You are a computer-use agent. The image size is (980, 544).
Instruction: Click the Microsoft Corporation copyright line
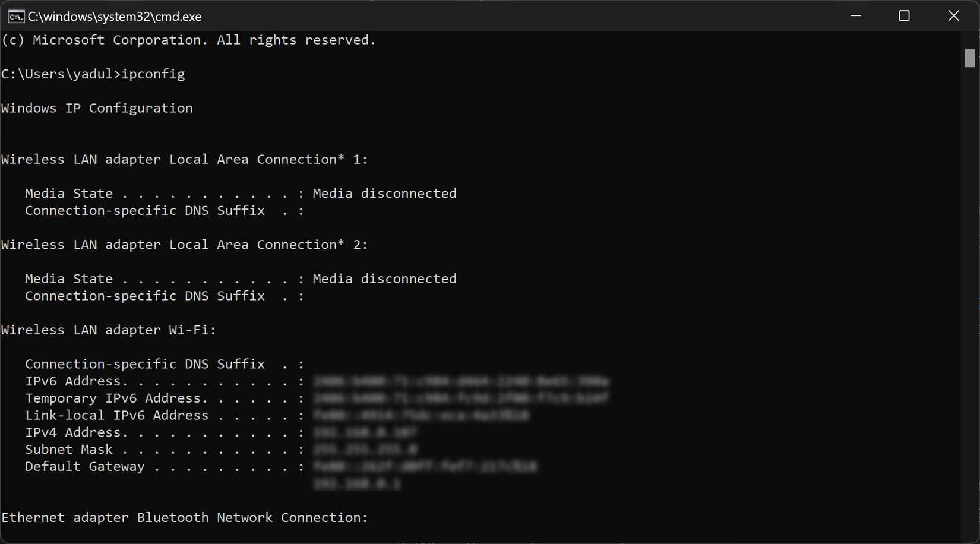(x=188, y=40)
